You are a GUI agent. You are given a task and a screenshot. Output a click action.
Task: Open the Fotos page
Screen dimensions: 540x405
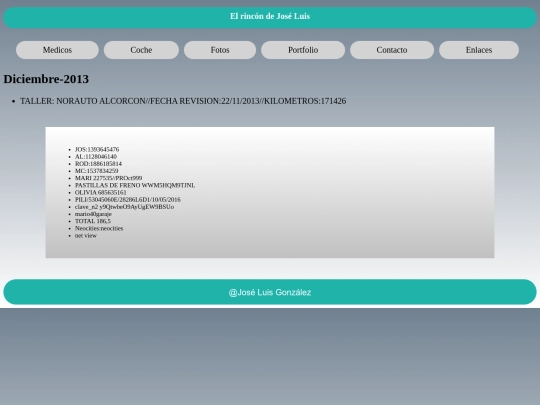[x=220, y=50]
